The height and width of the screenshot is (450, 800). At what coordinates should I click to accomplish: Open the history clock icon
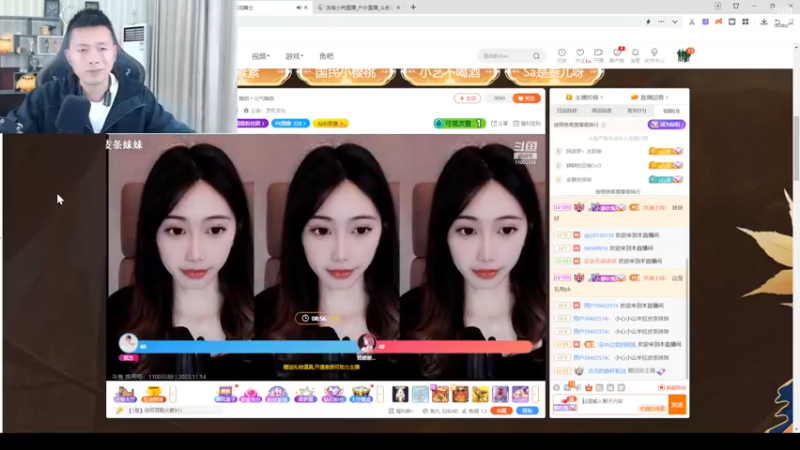tap(562, 55)
